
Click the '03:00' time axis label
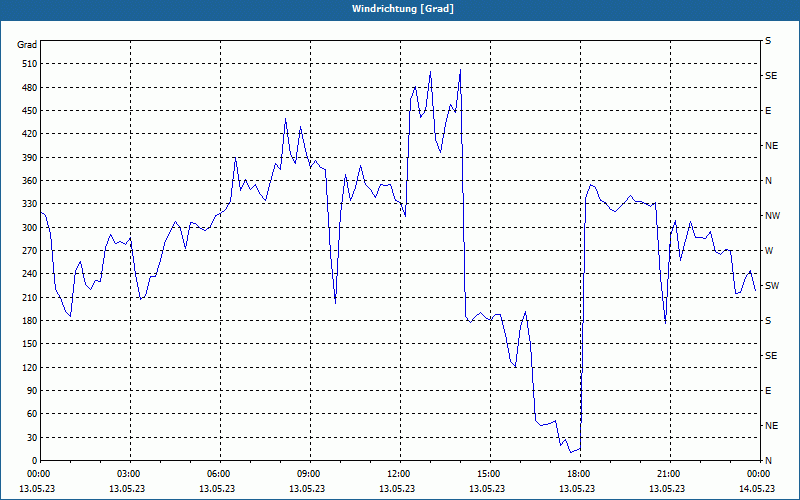click(x=131, y=473)
